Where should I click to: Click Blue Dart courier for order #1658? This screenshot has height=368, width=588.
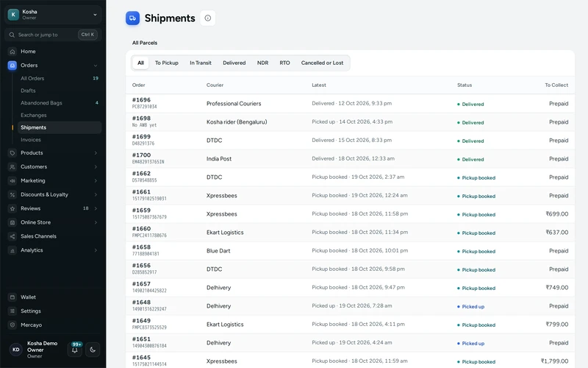click(x=218, y=251)
